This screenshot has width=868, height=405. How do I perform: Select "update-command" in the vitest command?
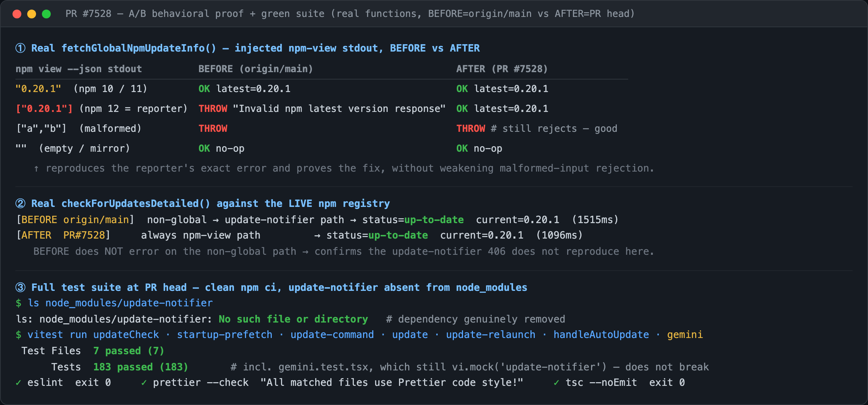(x=332, y=335)
